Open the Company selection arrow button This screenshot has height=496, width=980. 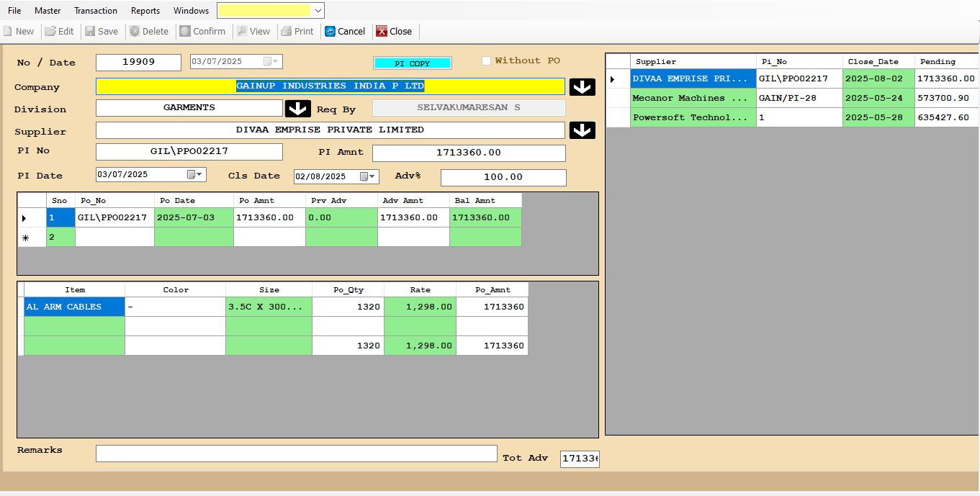(582, 87)
